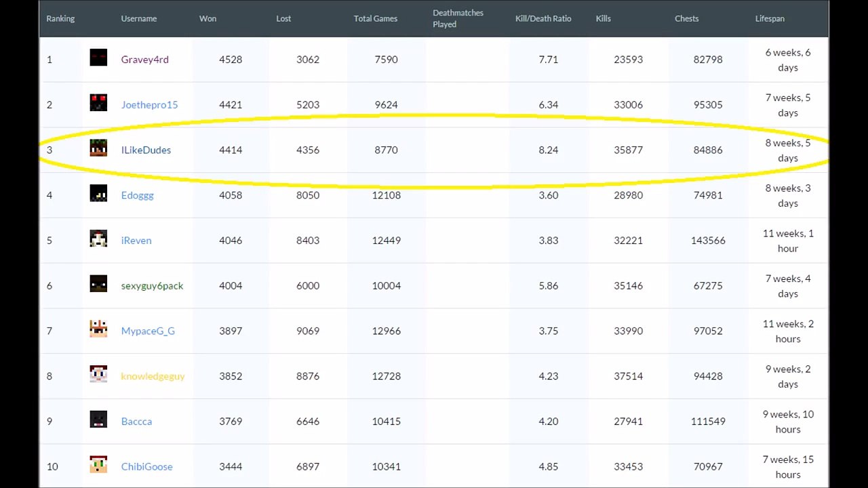Viewport: 868px width, 488px height.
Task: Select sexyguy6pack's total games 10004
Action: [387, 286]
